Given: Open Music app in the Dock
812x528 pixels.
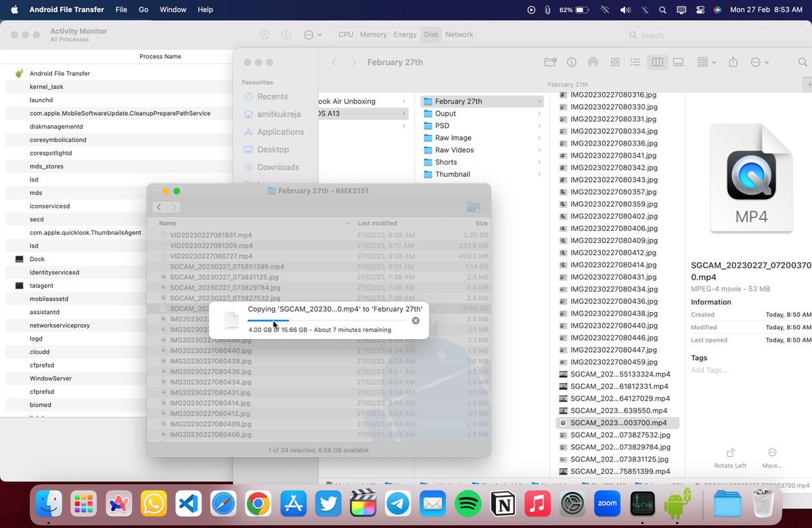Looking at the screenshot, I should point(538,504).
